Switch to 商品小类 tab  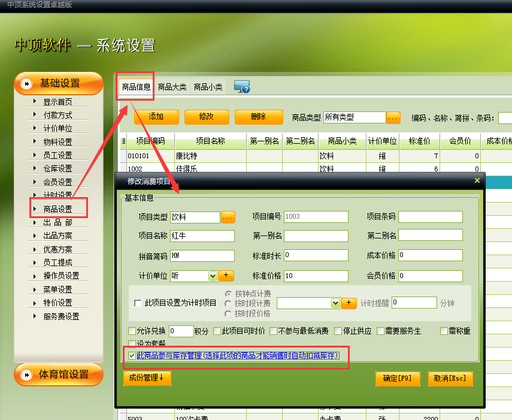pos(208,87)
